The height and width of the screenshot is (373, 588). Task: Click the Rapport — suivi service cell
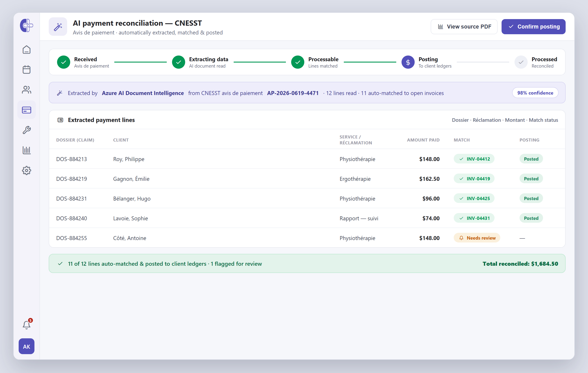click(359, 218)
